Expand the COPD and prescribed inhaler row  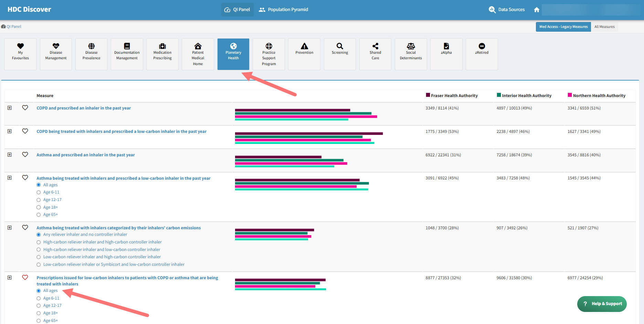click(10, 108)
